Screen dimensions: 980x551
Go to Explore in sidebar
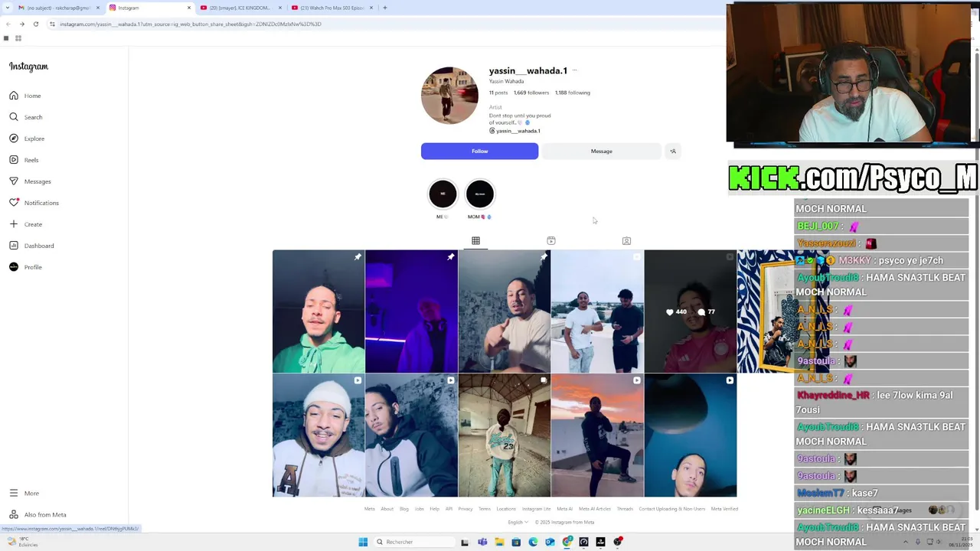click(27, 139)
